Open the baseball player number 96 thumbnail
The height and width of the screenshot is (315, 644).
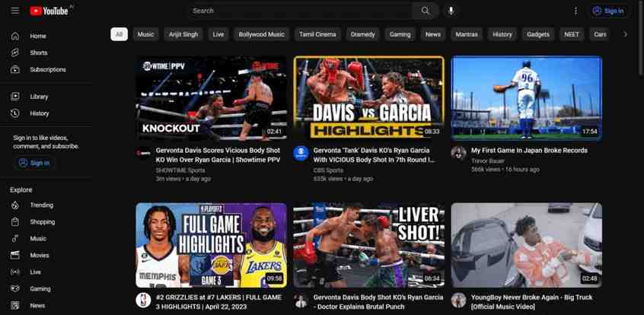click(x=527, y=99)
